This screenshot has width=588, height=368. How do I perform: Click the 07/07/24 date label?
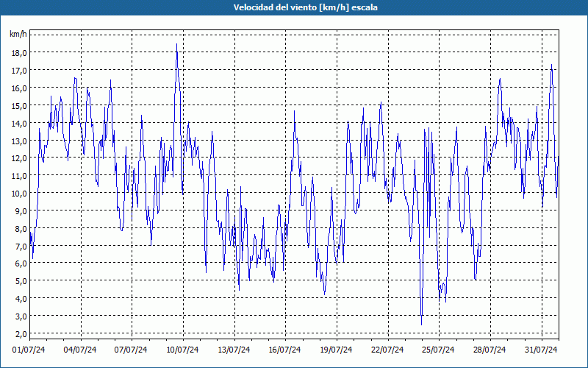131,350
